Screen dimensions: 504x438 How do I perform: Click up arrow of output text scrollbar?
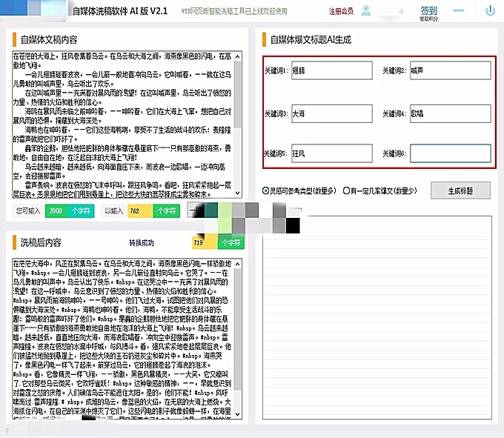[237, 264]
